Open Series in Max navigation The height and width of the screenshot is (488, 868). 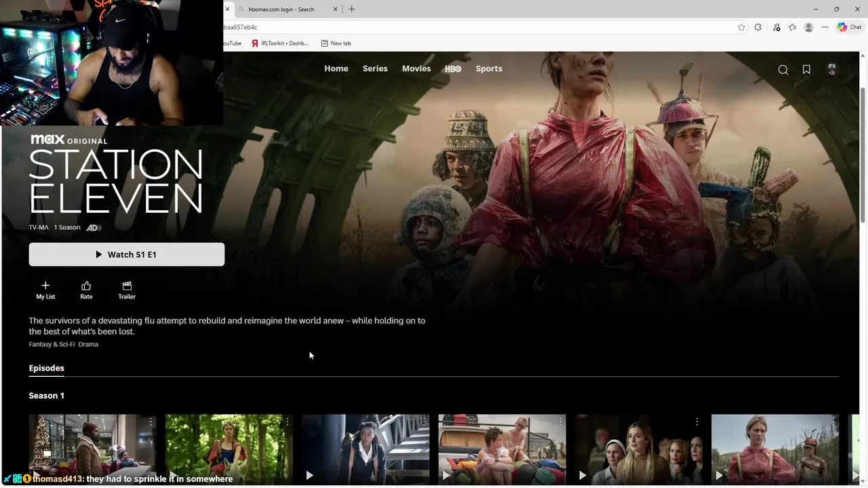click(375, 68)
